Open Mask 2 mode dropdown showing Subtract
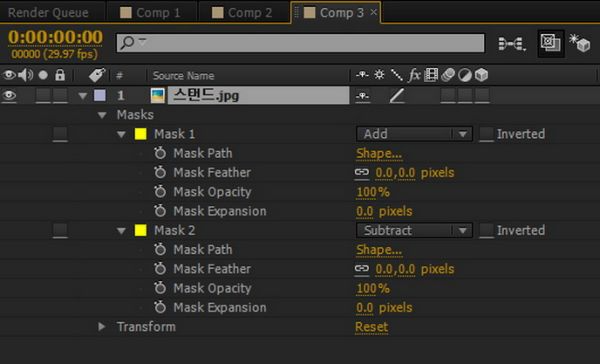 (x=414, y=230)
